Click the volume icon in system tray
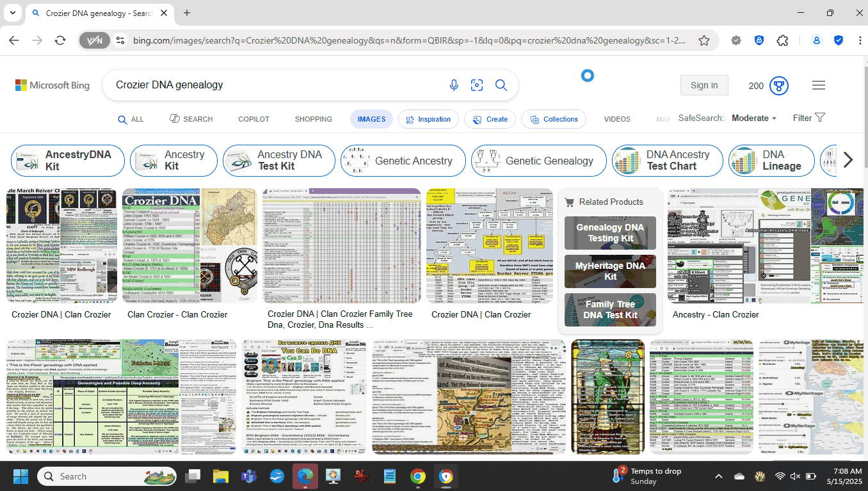 [x=796, y=476]
